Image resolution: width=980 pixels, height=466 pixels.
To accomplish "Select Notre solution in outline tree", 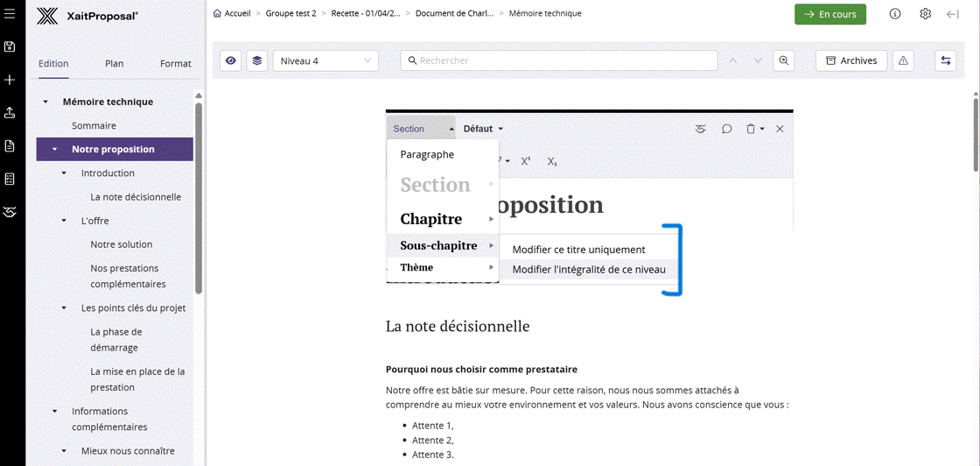I will (x=122, y=244).
